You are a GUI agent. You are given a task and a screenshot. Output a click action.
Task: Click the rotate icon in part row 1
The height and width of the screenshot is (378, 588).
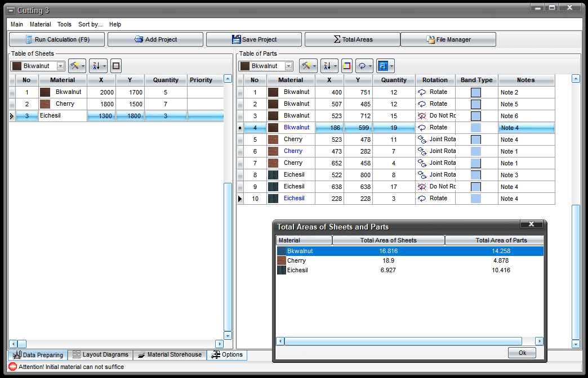pyautogui.click(x=422, y=92)
